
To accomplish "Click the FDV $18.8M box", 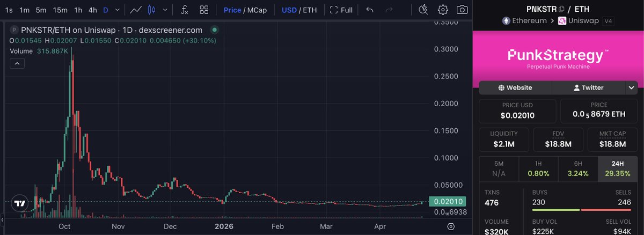I will tap(558, 139).
